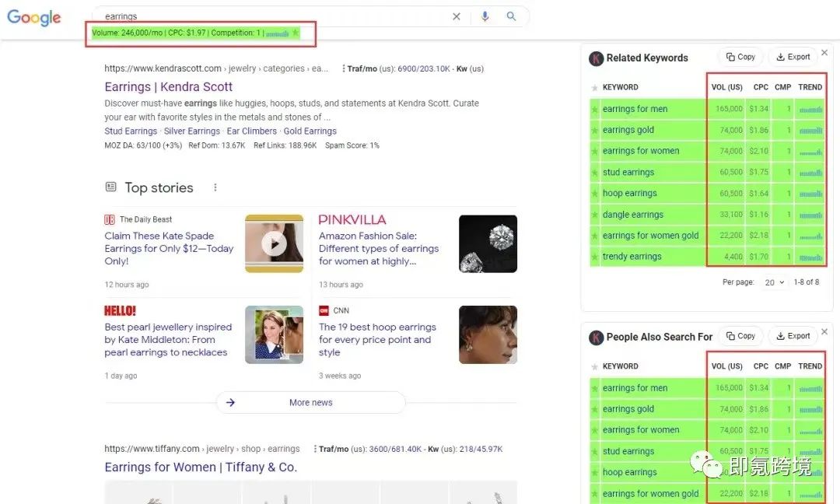
Task: Open Daily Beast Kate Spade earrings story
Action: click(169, 249)
